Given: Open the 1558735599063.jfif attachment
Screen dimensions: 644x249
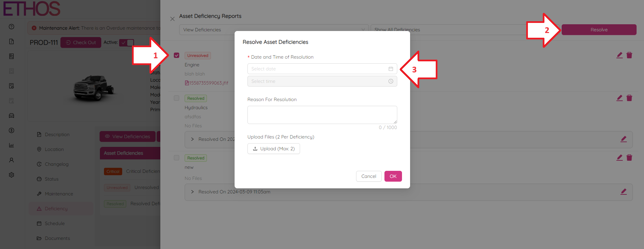Looking at the screenshot, I should 207,83.
